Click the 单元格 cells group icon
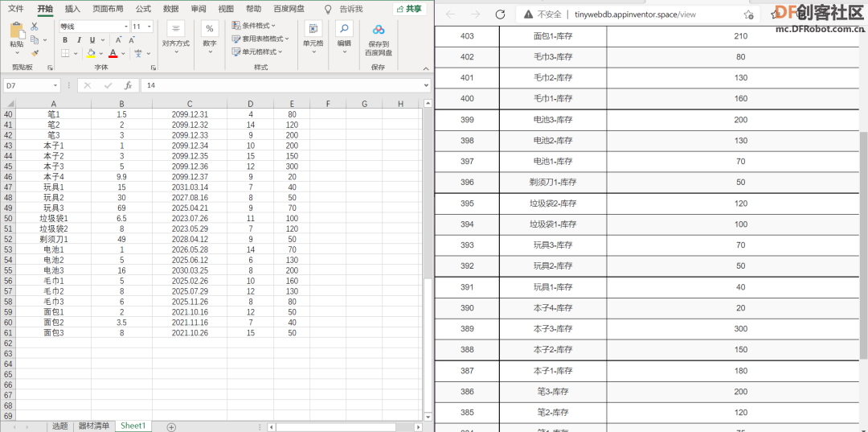The image size is (868, 432). point(313,28)
